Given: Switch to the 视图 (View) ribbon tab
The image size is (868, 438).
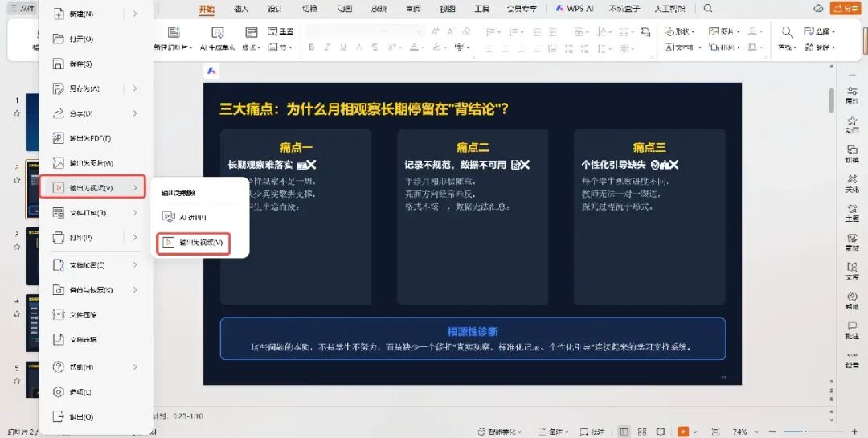Looking at the screenshot, I should 448,9.
